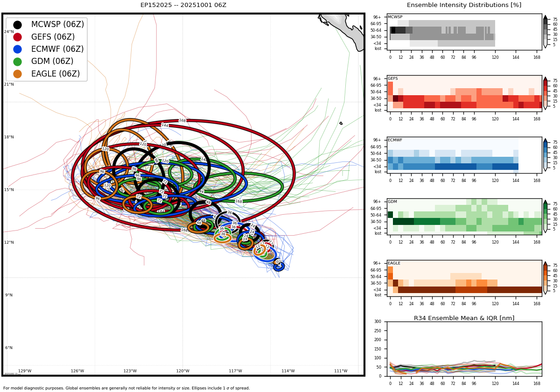Click the 12°N latitude label
Viewport: 560px width, 392px height.
point(9,243)
